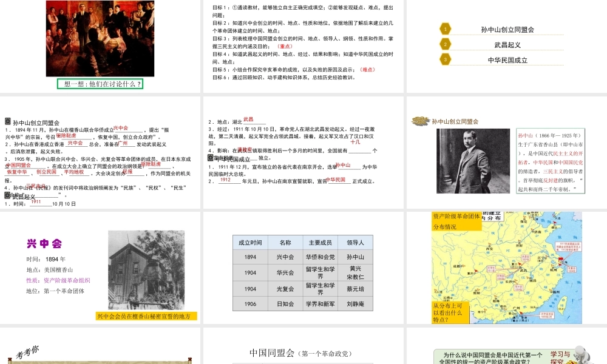This screenshot has height=364, width=607.
Task: Click the green-bordered caption 想一想：他们在讨论什么？
Action: (x=100, y=84)
